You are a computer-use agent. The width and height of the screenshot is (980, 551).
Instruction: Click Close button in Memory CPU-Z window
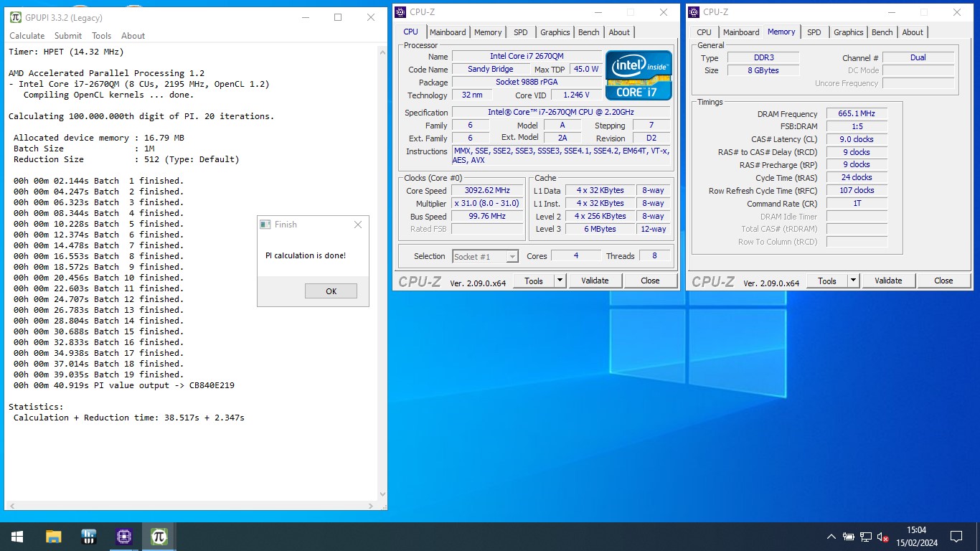point(943,281)
